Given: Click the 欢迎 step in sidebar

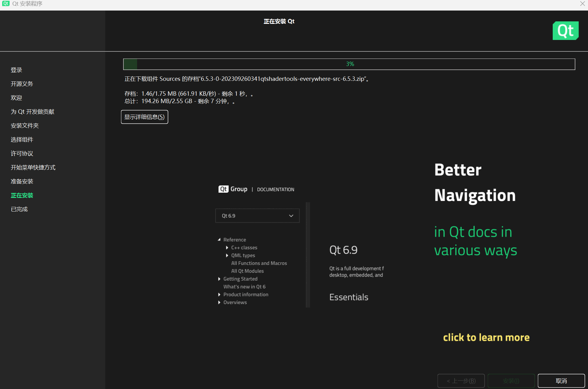Looking at the screenshot, I should pyautogui.click(x=16, y=98).
